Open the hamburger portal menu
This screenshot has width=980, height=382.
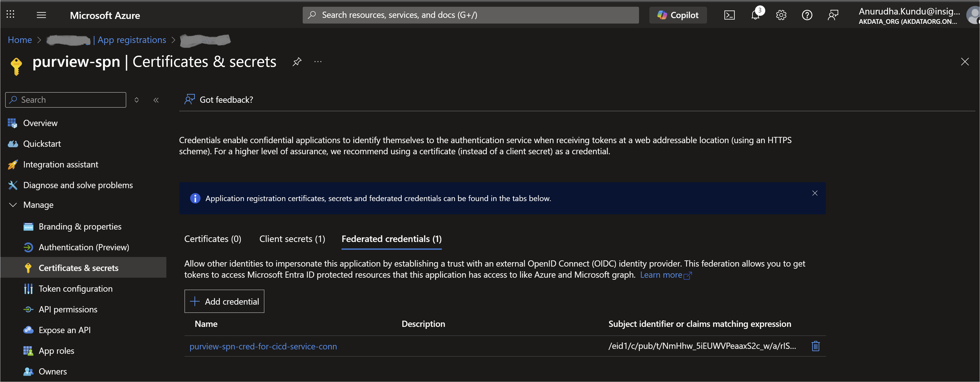pos(41,15)
